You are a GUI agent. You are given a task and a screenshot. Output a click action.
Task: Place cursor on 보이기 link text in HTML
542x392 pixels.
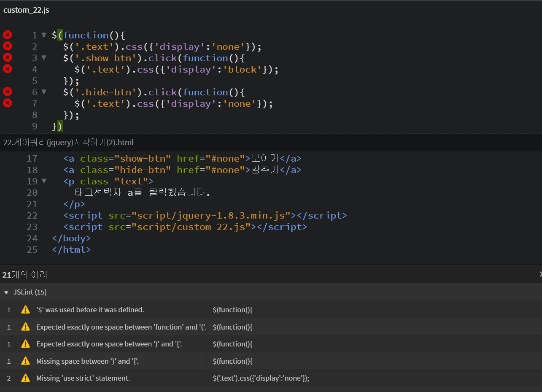pos(265,159)
